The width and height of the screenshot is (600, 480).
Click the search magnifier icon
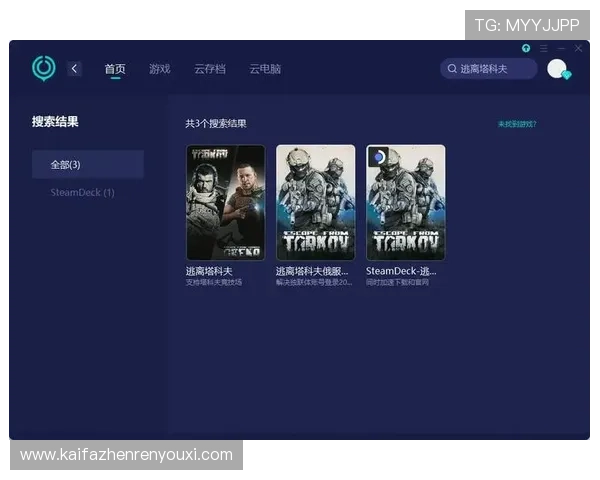[452, 69]
